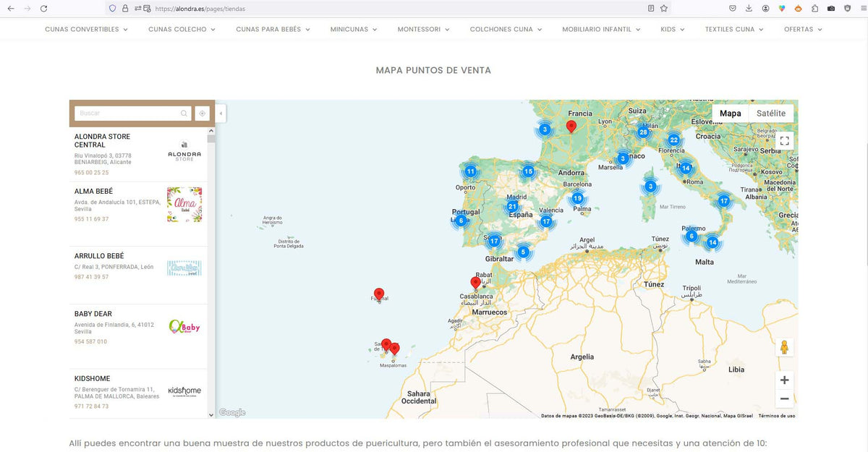868x452 pixels.
Task: Collapse the store list side panel arrow
Action: pyautogui.click(x=221, y=114)
